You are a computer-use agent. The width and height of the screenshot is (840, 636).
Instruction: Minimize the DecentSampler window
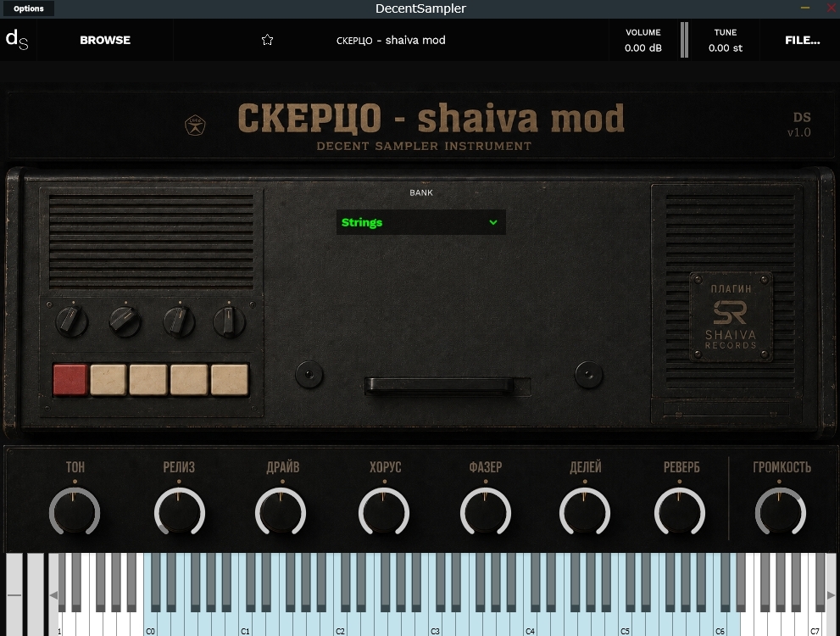(805, 8)
